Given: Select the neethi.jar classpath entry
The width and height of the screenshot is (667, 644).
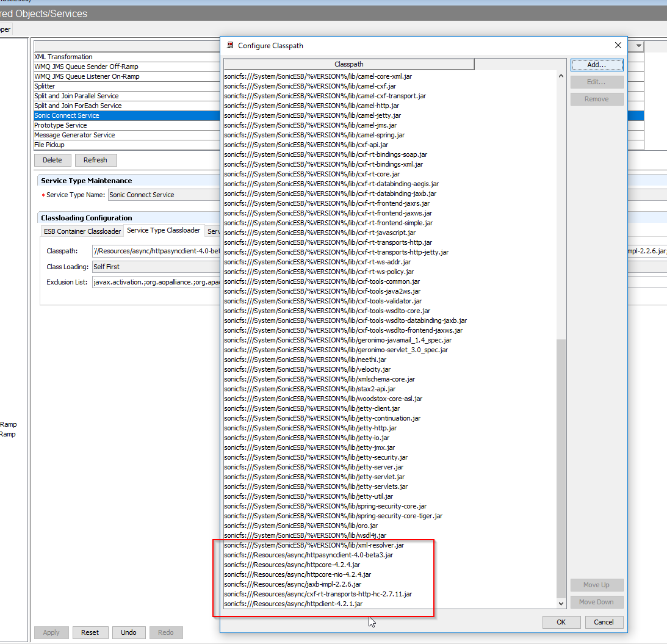Looking at the screenshot, I should [305, 360].
